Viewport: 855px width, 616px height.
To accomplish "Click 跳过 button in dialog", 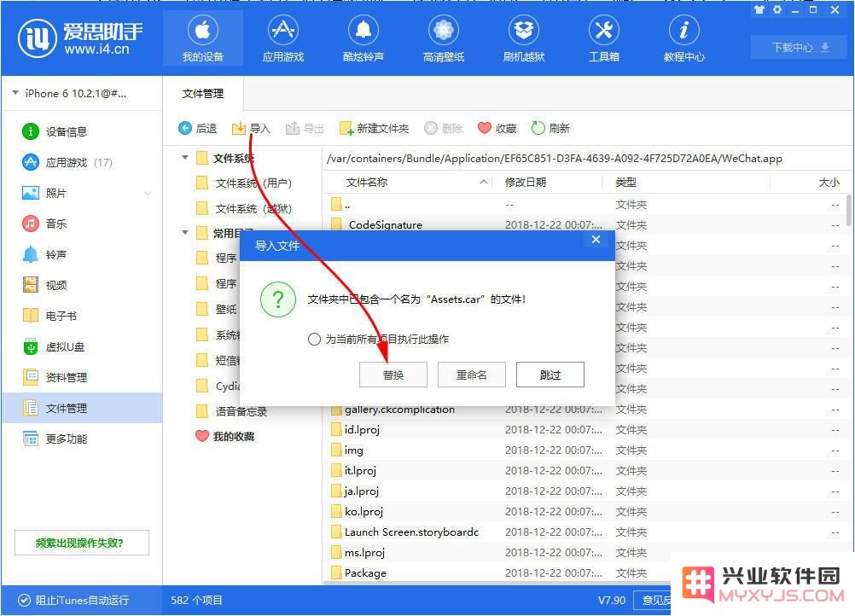I will [550, 375].
